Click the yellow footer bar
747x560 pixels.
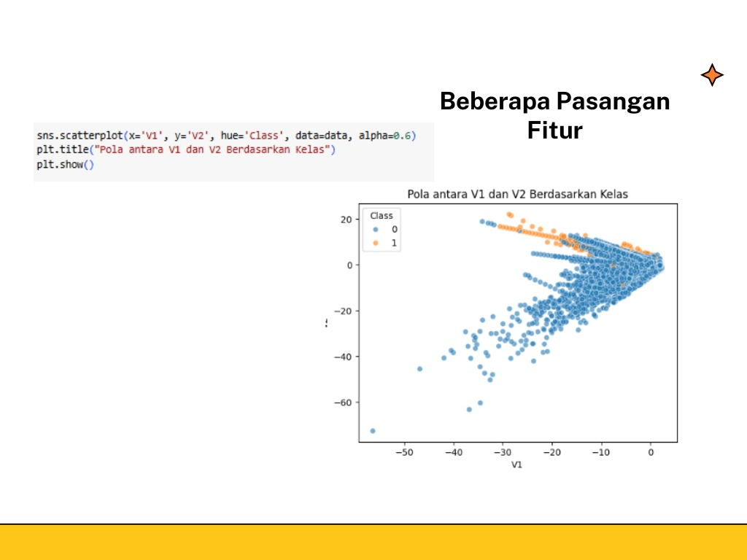[373, 542]
